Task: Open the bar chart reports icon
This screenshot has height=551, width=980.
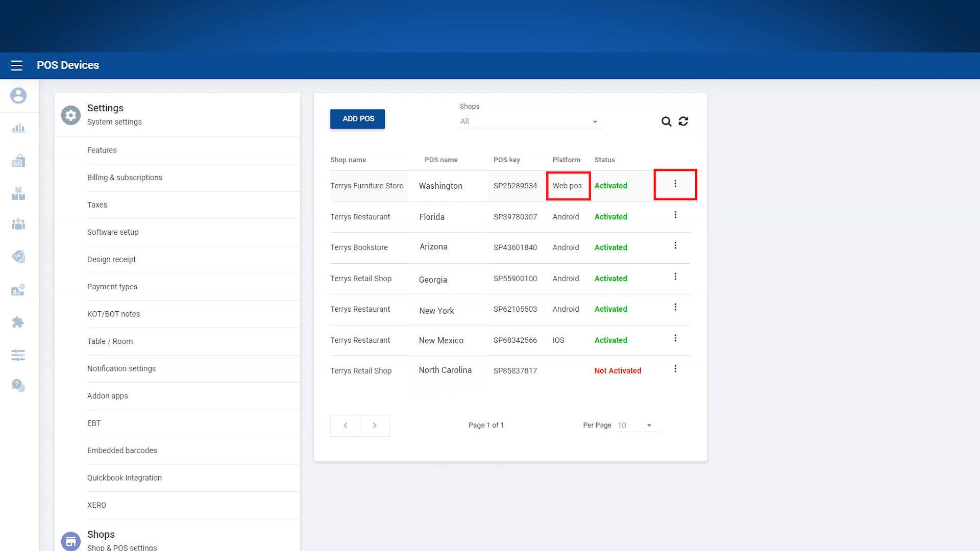Action: 18,128
